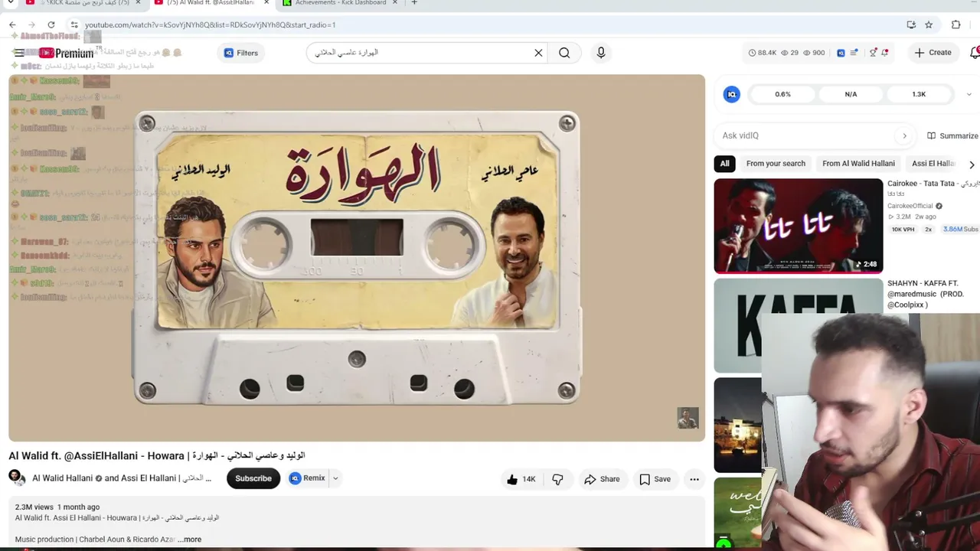The image size is (980, 551).
Task: Open Al Walid Hallani channel name link
Action: 62,478
